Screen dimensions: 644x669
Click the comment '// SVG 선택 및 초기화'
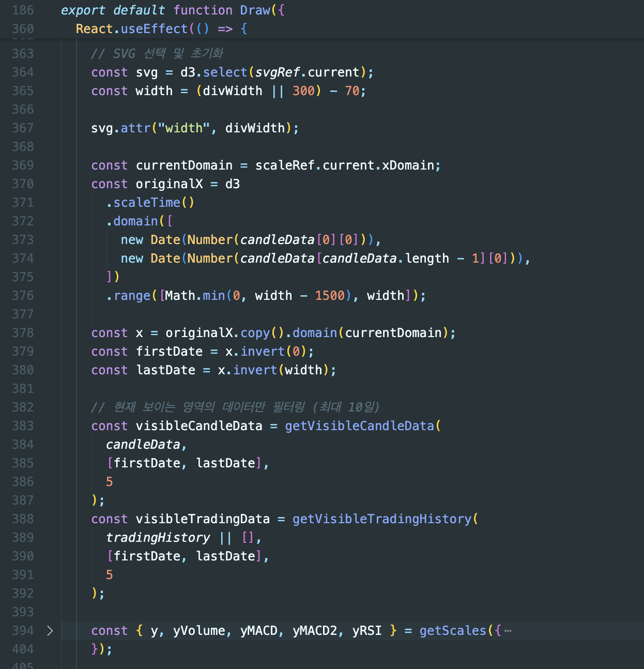click(157, 53)
